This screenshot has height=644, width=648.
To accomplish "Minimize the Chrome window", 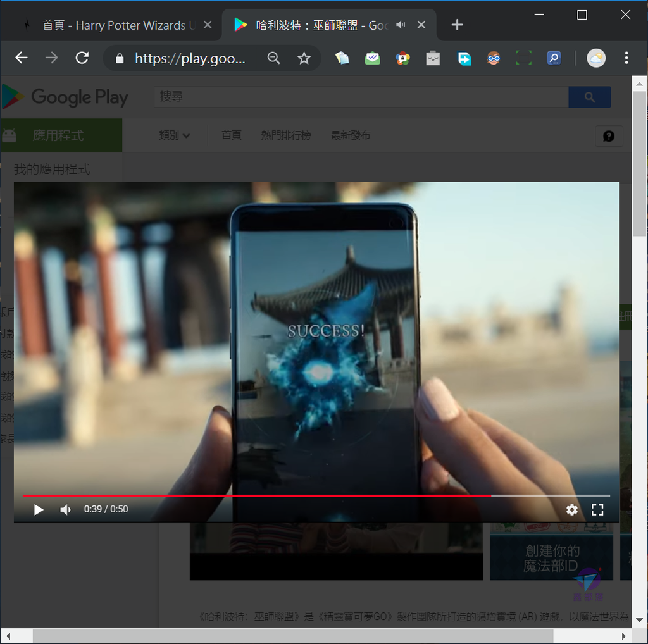I will pos(539,15).
